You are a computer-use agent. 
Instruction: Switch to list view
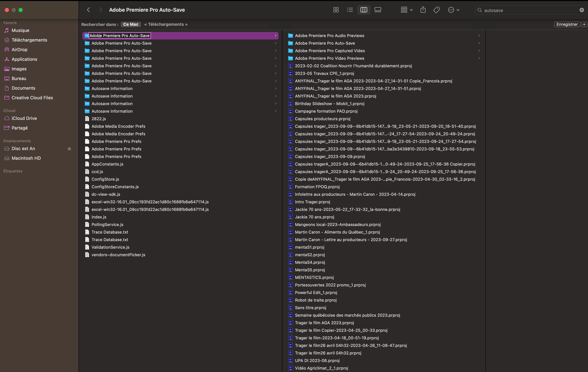[350, 10]
